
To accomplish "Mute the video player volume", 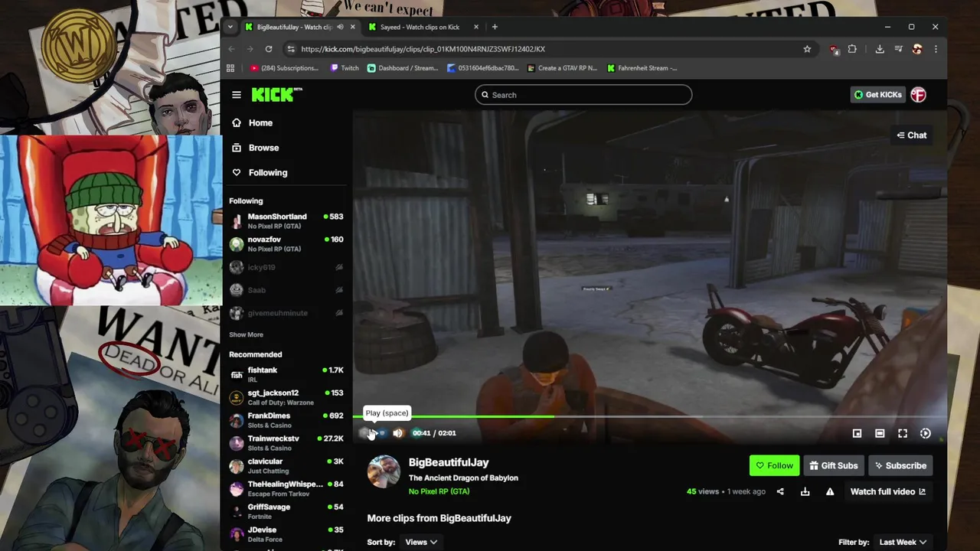I will (x=397, y=433).
